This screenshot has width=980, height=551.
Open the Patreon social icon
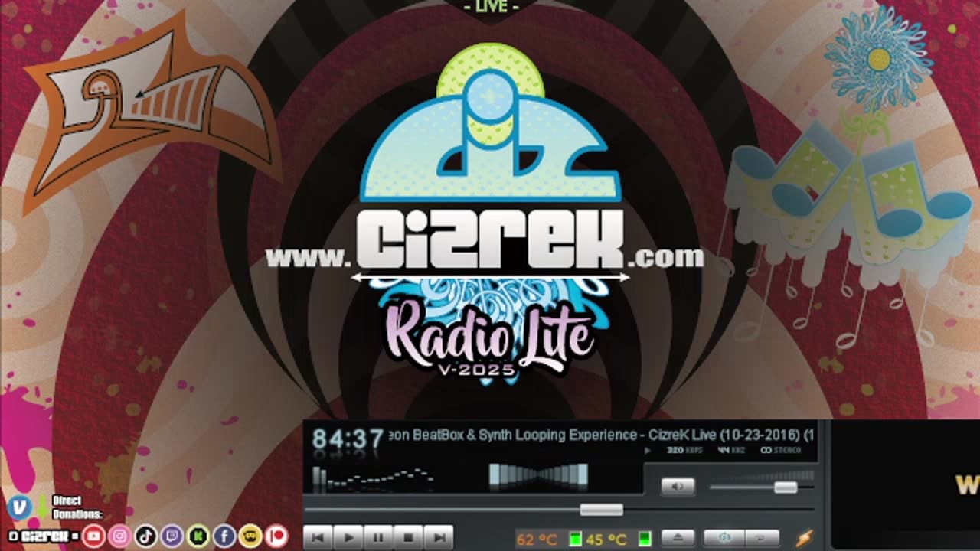pyautogui.click(x=276, y=536)
